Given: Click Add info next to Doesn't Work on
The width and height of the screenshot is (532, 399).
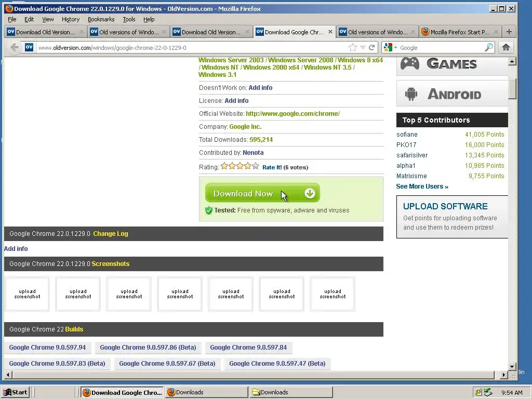Looking at the screenshot, I should click(x=260, y=87).
